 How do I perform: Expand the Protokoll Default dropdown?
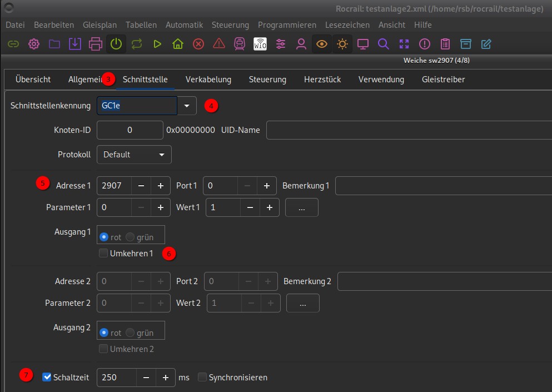tap(134, 155)
